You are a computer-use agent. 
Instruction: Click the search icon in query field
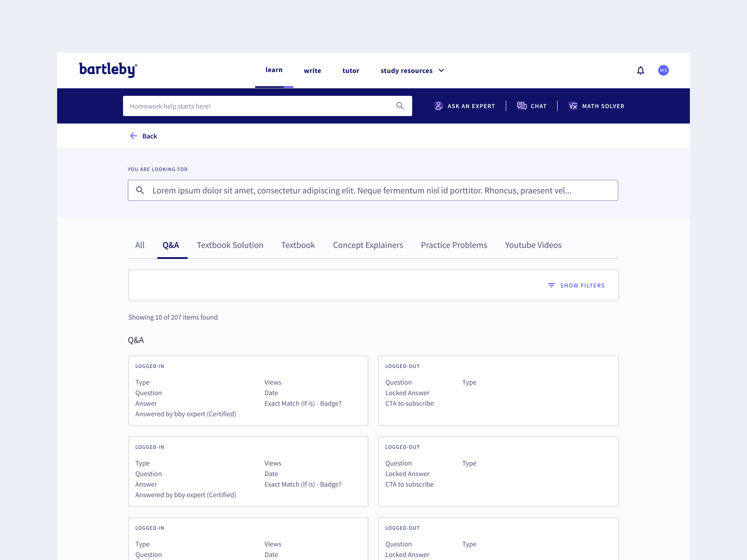[x=140, y=190]
